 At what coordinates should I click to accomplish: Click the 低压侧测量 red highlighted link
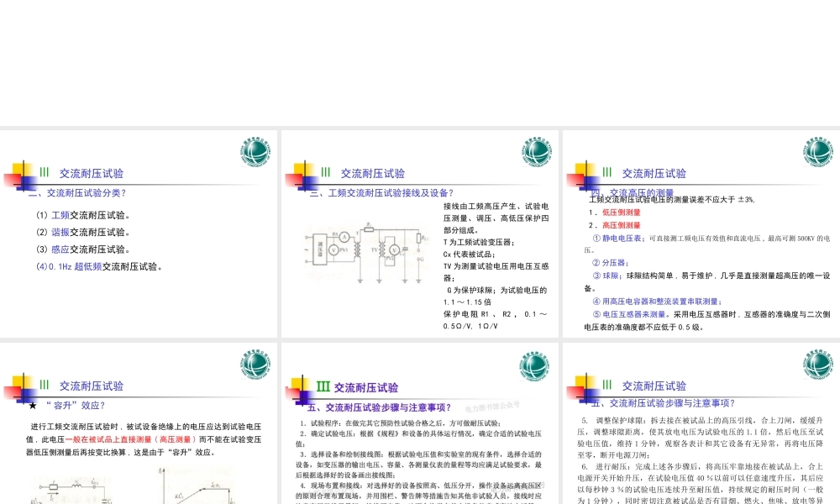(622, 213)
